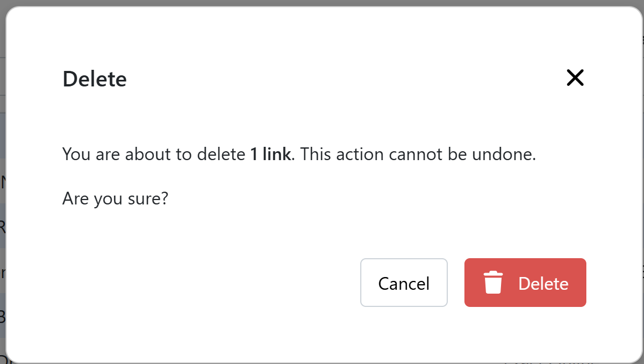Click the "Are you sure?" question text
The height and width of the screenshot is (364, 644).
pyautogui.click(x=115, y=198)
